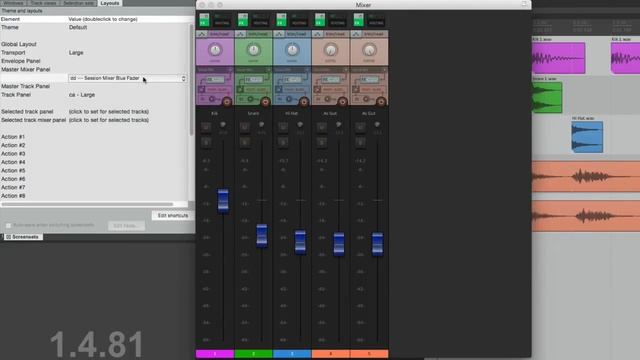Screen dimensions: 640x360
Task: Click the pan/width knob on green Snare strip
Action: pos(253,50)
